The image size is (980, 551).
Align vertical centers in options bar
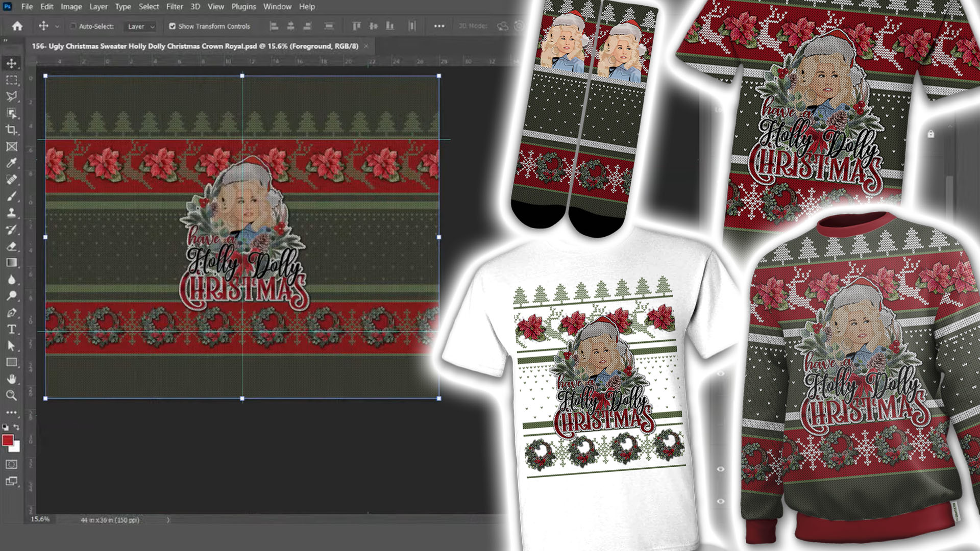click(374, 26)
